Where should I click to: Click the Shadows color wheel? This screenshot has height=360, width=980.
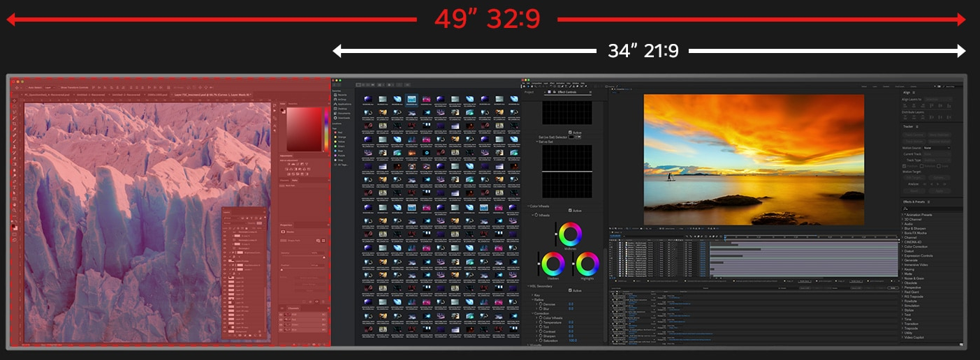553,264
